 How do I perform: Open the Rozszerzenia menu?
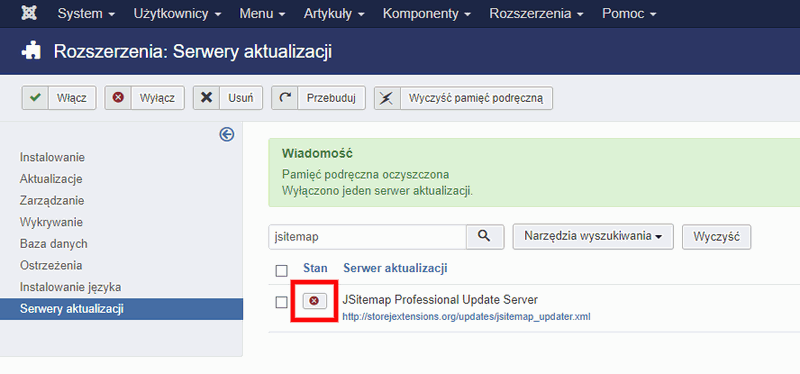tap(536, 14)
